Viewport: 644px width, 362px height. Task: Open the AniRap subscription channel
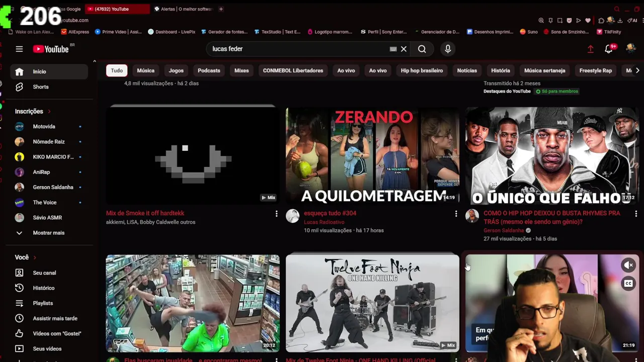point(50,172)
